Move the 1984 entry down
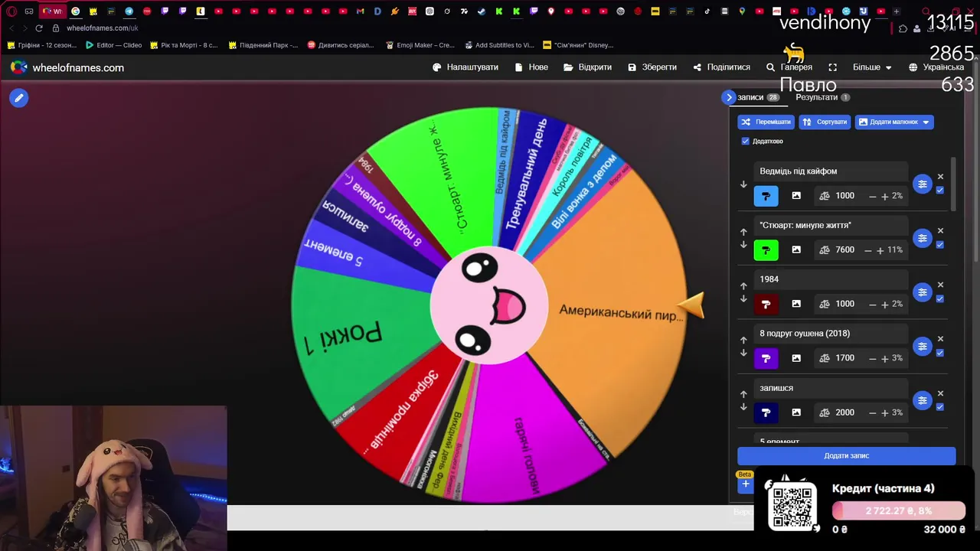Viewport: 980px width, 551px height. coord(743,299)
